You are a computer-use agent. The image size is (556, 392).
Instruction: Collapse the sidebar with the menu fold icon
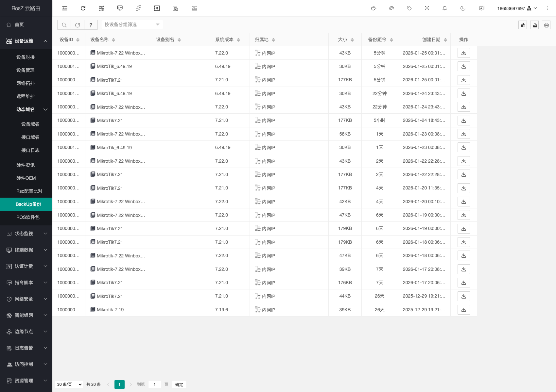point(65,8)
